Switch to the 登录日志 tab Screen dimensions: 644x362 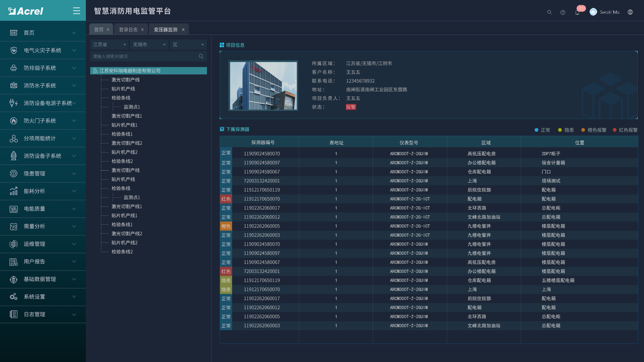point(128,29)
